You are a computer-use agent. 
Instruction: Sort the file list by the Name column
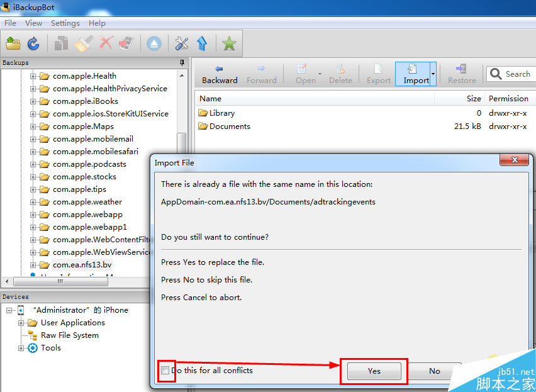pyautogui.click(x=315, y=99)
